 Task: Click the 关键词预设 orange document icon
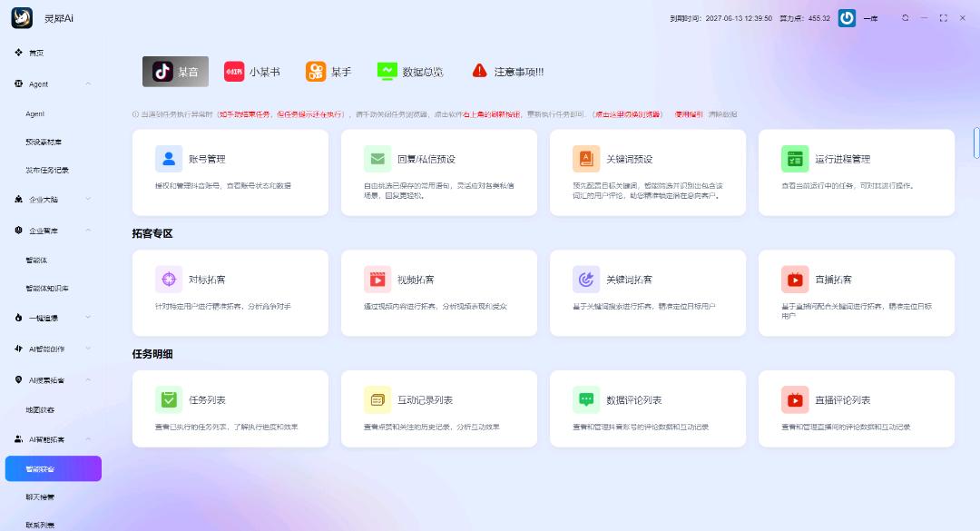click(586, 159)
